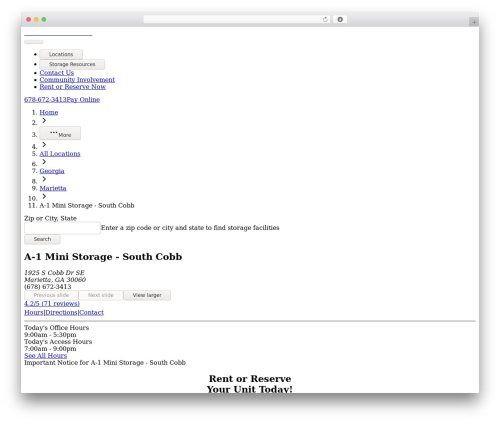Open the All Locations breadcrumb
Image resolution: width=500 pixels, height=423 pixels.
[x=60, y=154]
